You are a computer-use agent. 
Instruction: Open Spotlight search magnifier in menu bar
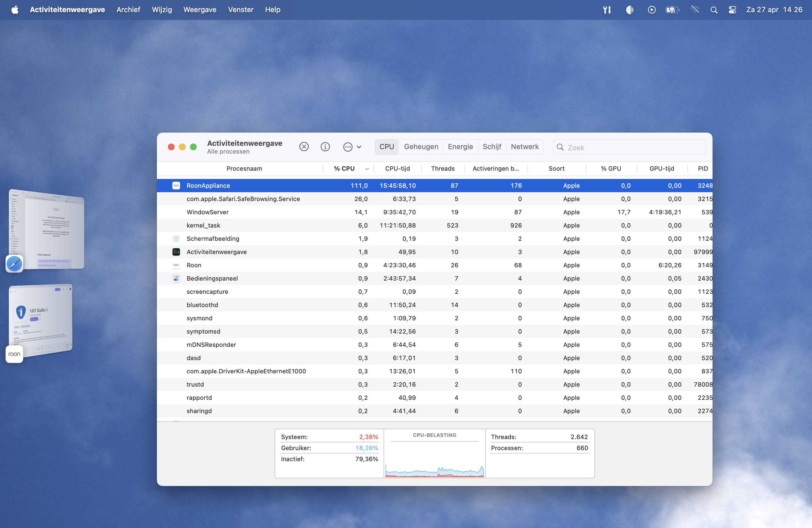pos(714,10)
